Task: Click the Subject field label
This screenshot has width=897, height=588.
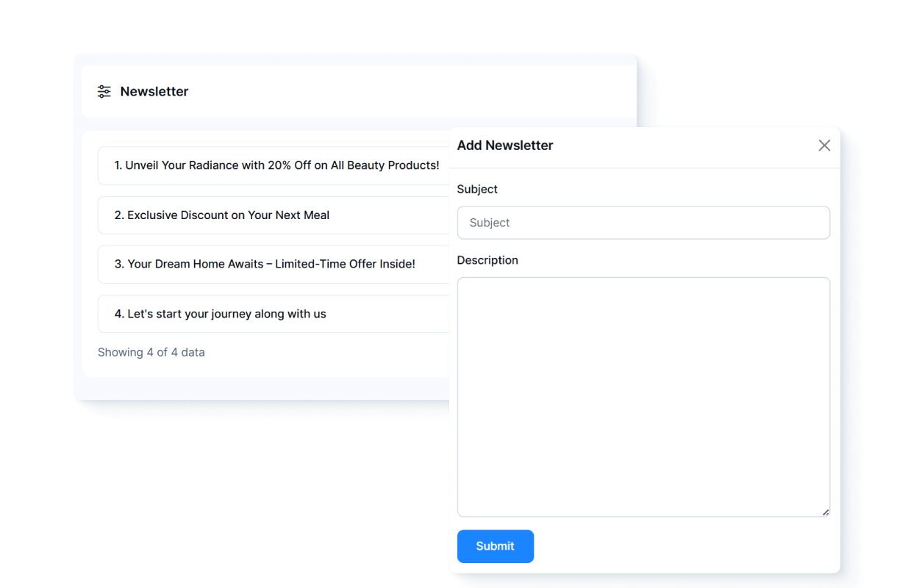Action: coord(477,189)
